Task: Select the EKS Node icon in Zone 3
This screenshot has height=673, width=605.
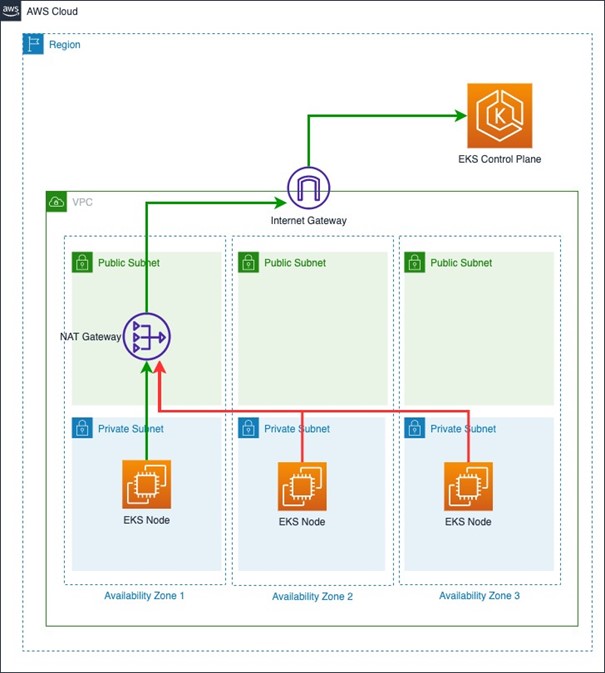Action: coord(468,486)
